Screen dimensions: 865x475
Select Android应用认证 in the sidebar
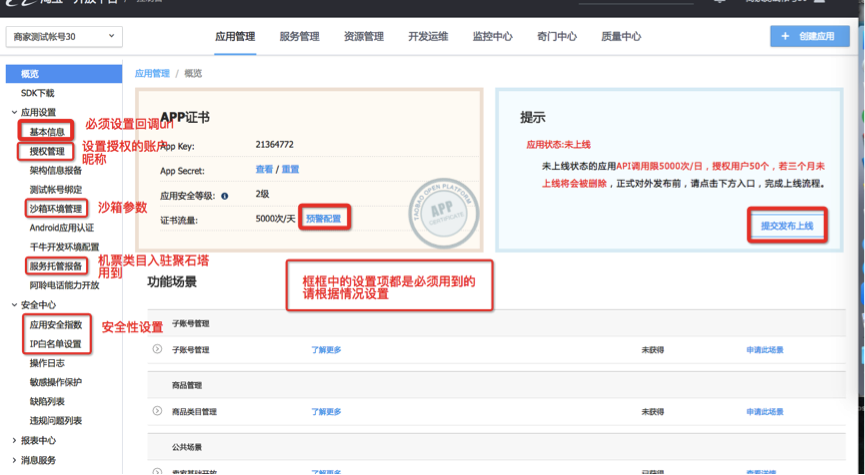[x=62, y=228]
